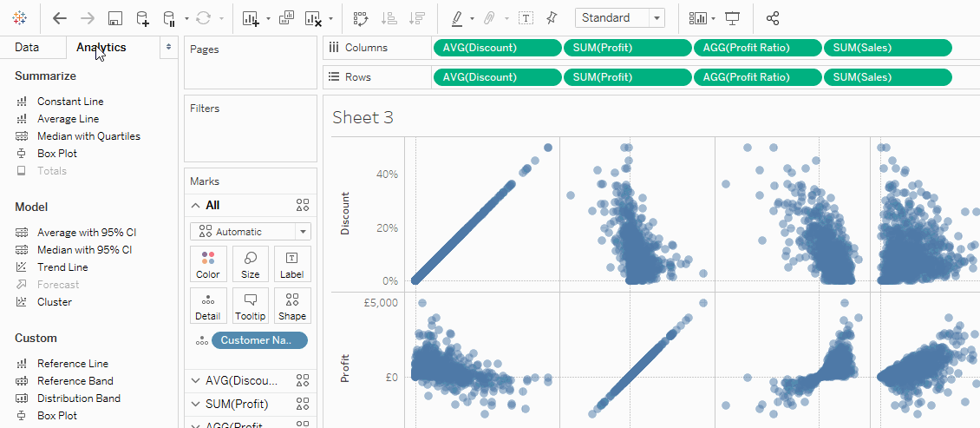Click the Presentation Mode icon

pyautogui.click(x=733, y=18)
